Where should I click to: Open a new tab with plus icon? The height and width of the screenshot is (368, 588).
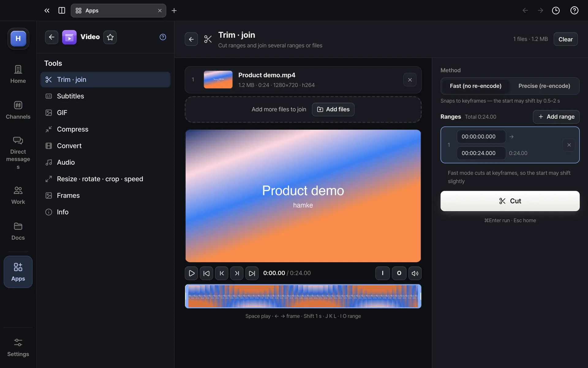pos(174,10)
